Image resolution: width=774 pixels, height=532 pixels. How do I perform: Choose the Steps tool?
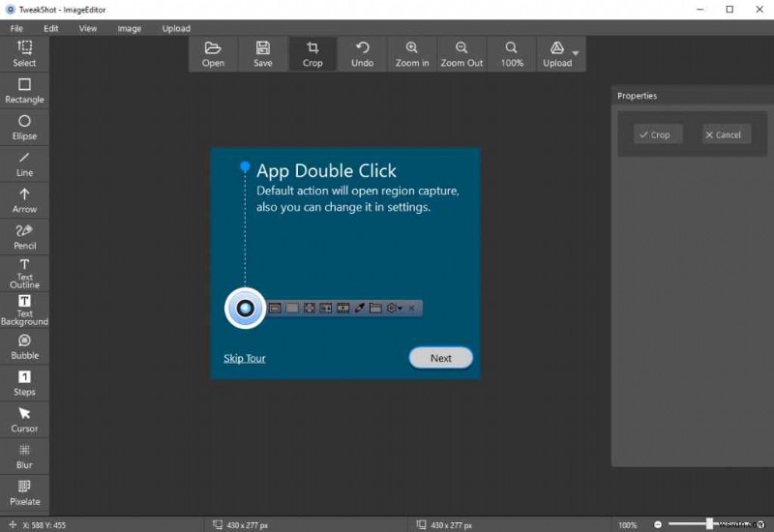click(x=24, y=383)
